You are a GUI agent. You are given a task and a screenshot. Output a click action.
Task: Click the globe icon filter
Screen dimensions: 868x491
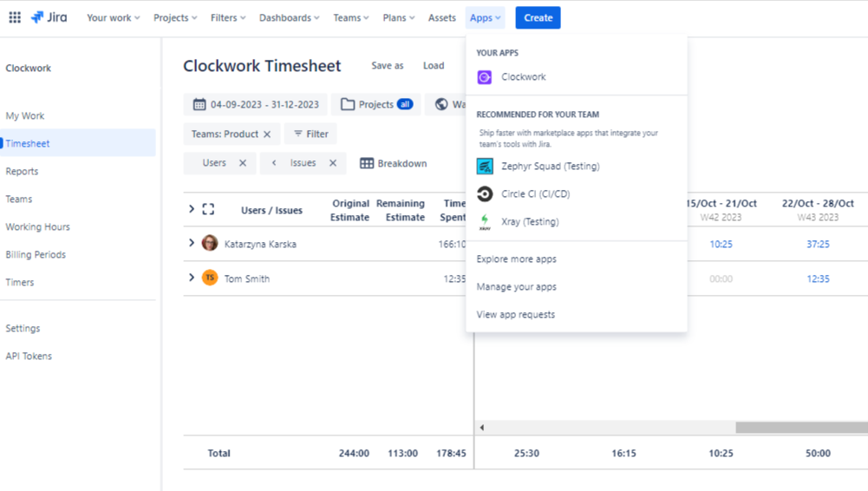(441, 104)
